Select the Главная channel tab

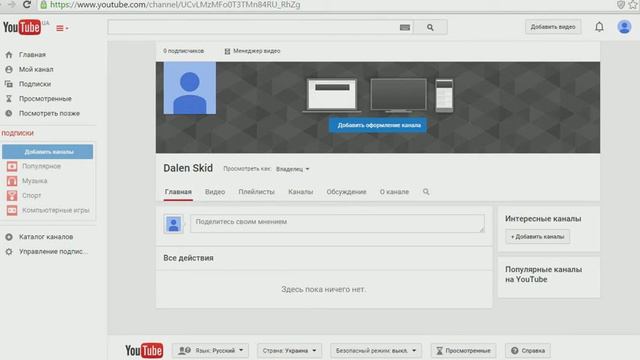(178, 192)
